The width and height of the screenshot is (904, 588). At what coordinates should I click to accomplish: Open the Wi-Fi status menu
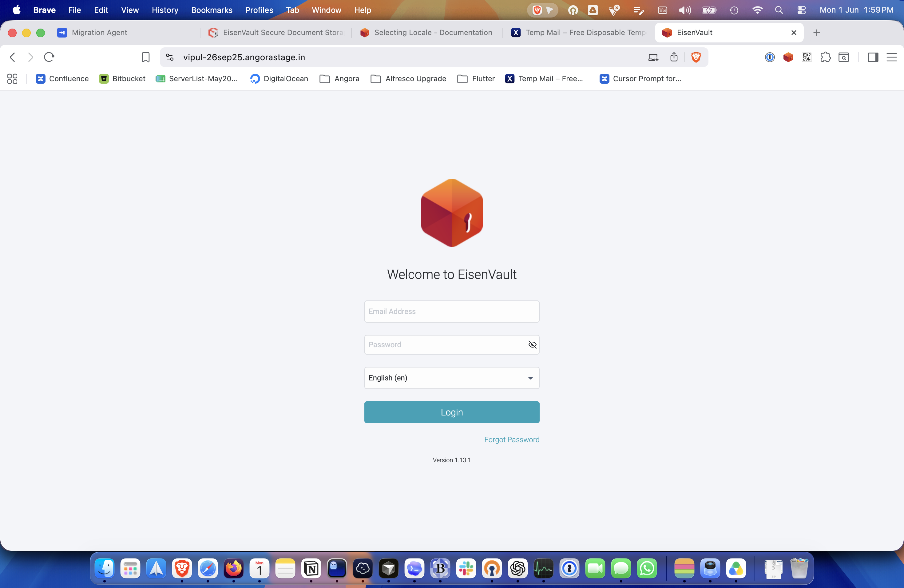tap(757, 10)
